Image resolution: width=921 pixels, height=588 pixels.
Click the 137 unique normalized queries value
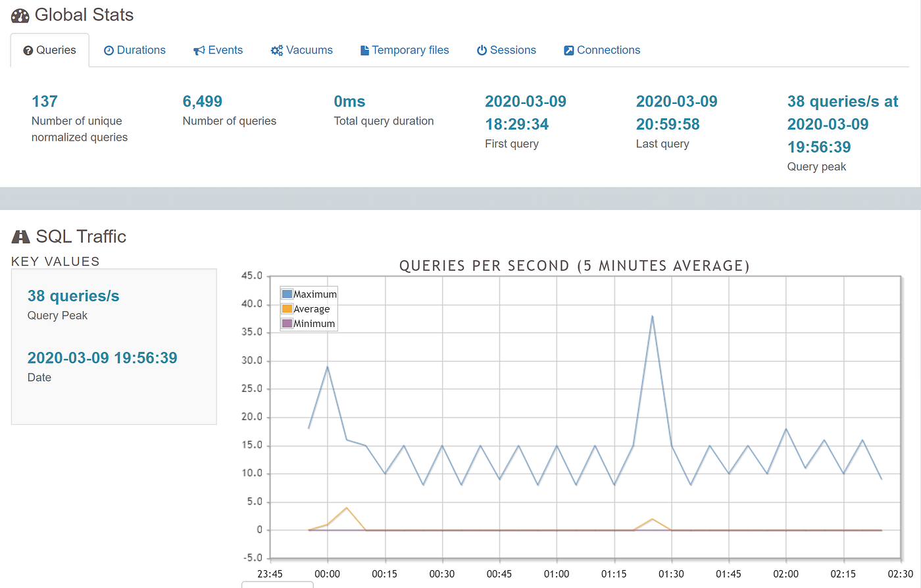tap(45, 101)
